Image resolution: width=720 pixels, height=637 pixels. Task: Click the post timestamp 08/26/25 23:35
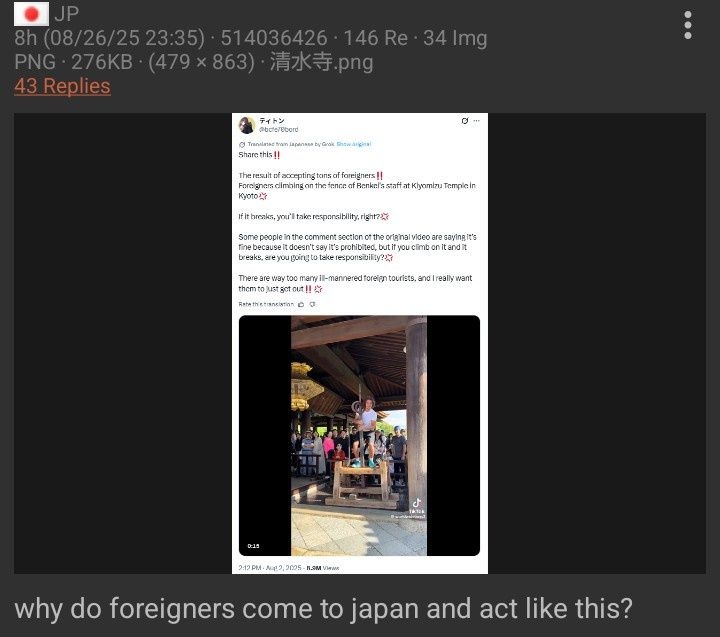(124, 38)
